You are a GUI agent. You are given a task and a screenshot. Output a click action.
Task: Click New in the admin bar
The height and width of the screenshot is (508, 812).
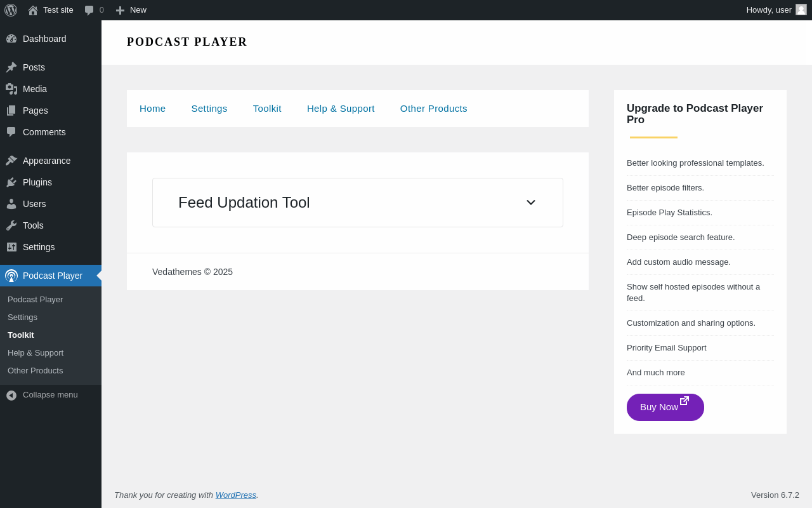tap(138, 10)
